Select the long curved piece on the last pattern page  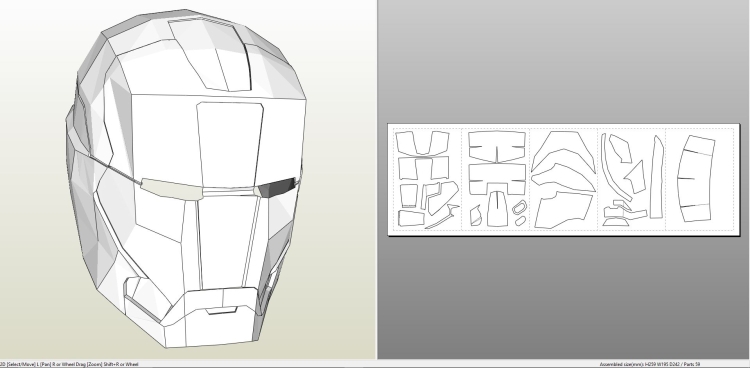(696, 178)
